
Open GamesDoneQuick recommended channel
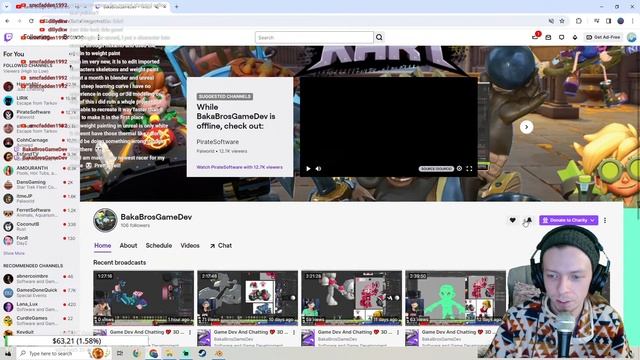pyautogui.click(x=40, y=293)
